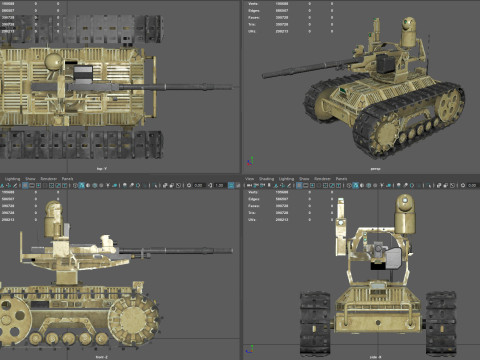Toggle Field Chart in side view toolbar
Image resolution: width=480 pixels, height=360 pixels.
[326, 185]
